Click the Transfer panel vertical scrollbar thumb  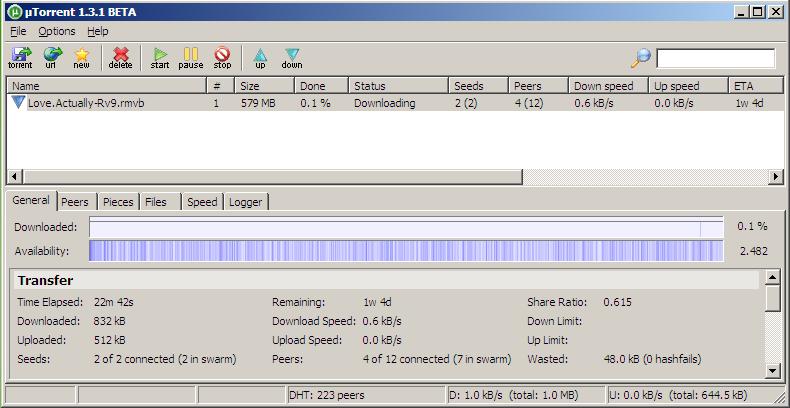tap(773, 299)
